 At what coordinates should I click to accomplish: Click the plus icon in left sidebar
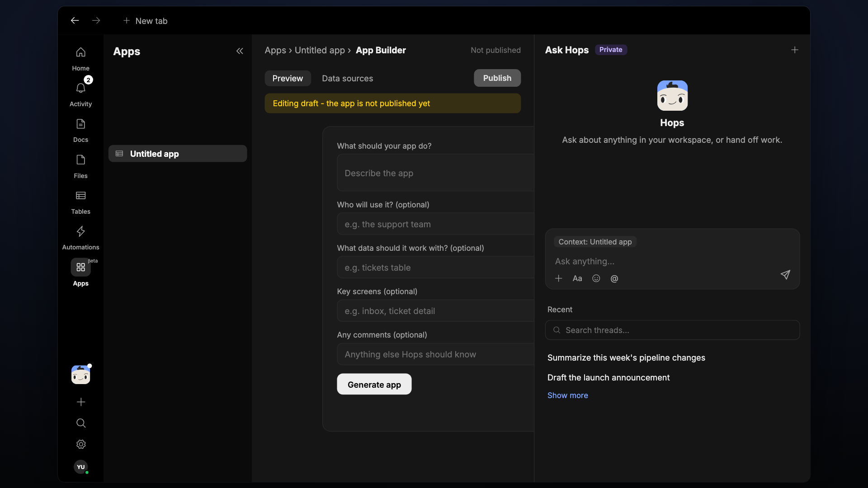tap(81, 402)
